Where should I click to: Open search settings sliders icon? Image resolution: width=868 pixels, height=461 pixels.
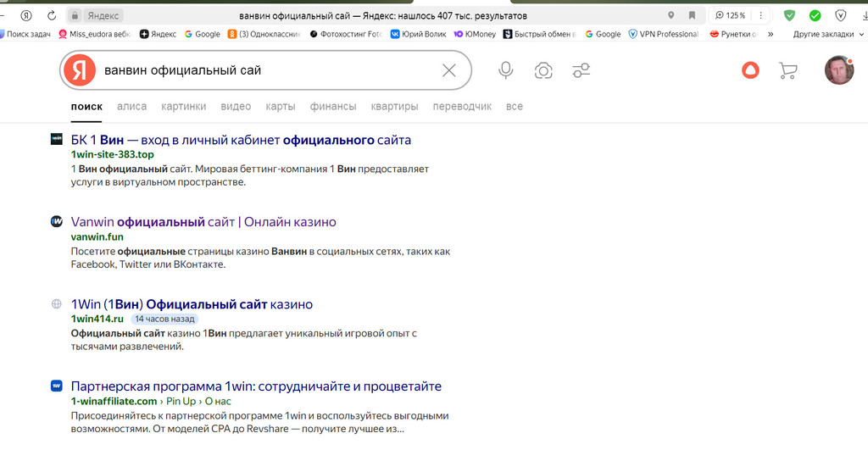[581, 70]
